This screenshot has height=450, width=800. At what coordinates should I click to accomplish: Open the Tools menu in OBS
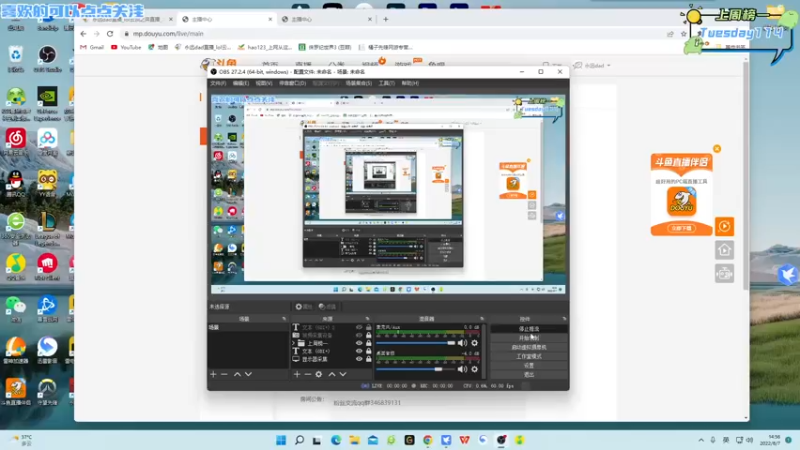(x=387, y=83)
